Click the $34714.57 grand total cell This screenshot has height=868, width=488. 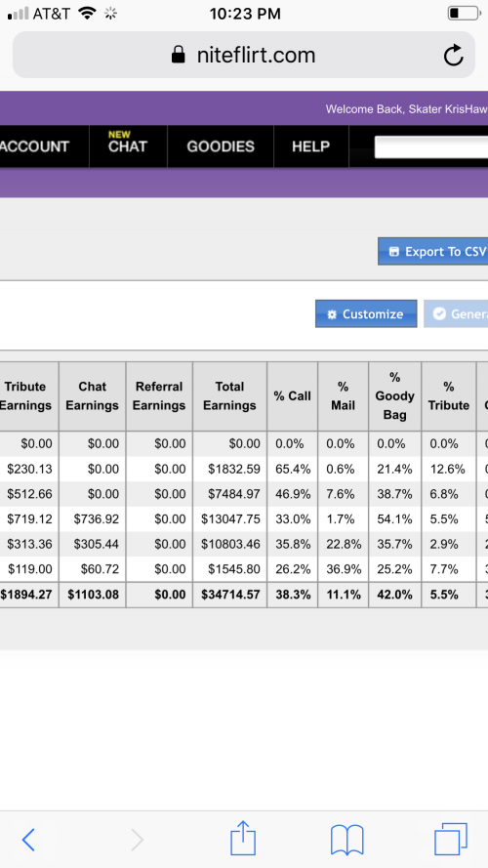(229, 595)
